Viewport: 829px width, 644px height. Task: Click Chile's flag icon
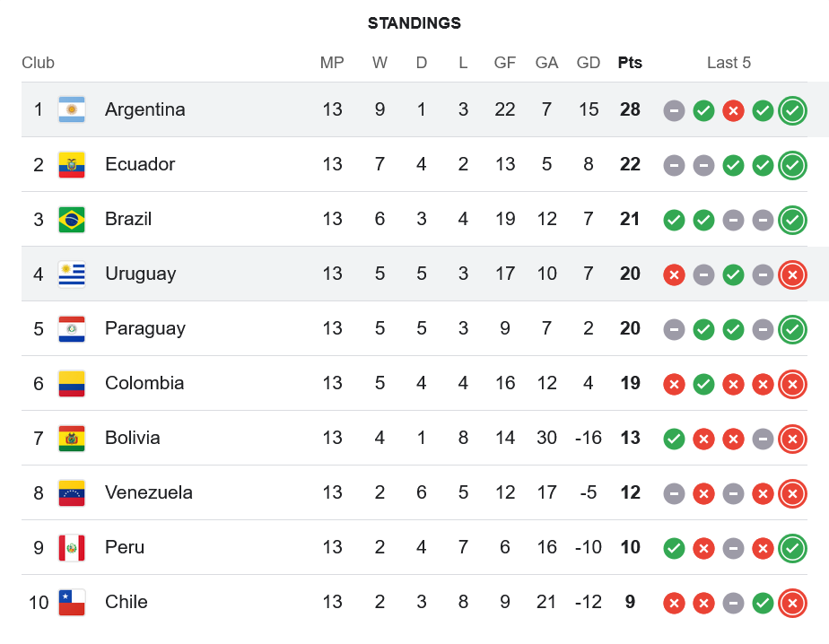tap(72, 602)
